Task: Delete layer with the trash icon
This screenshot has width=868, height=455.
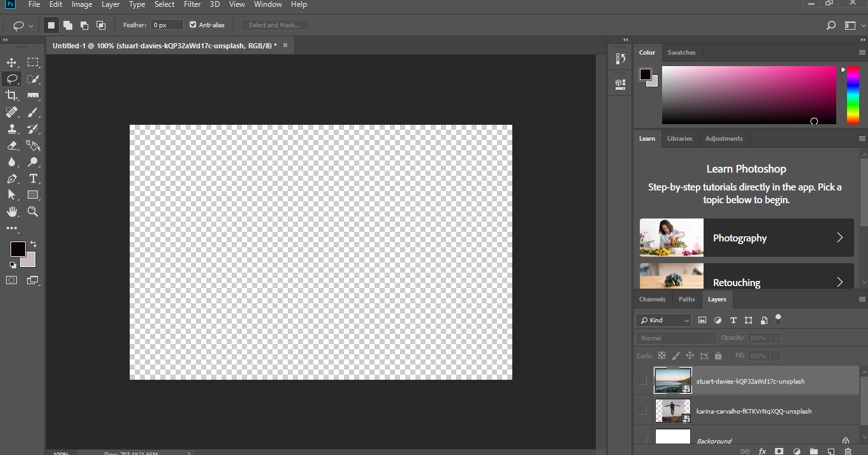Action: point(848,452)
